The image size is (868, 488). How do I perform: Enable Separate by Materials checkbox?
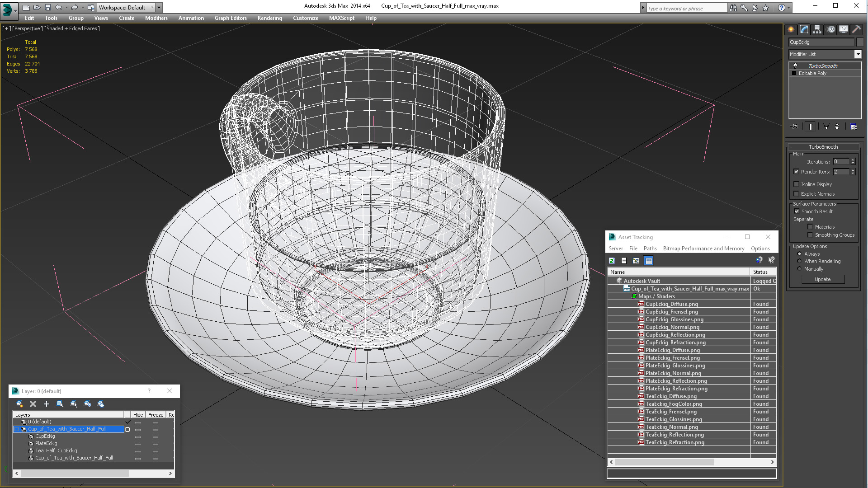tap(811, 227)
